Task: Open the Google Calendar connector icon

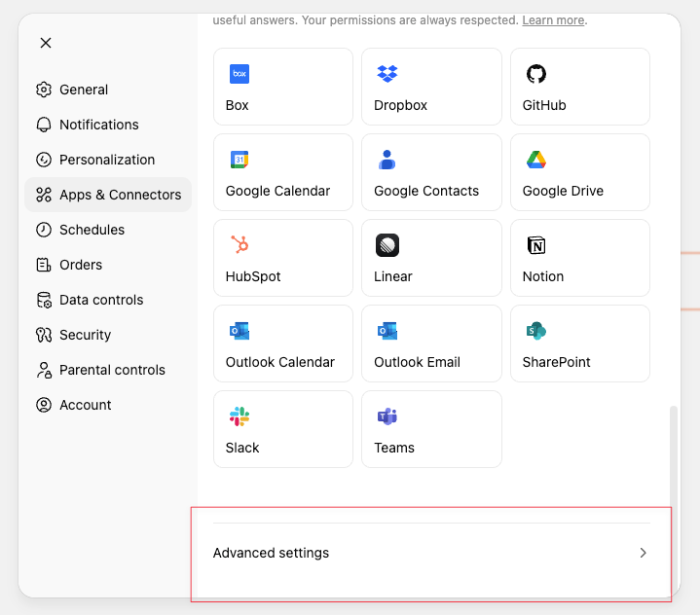Action: [239, 160]
